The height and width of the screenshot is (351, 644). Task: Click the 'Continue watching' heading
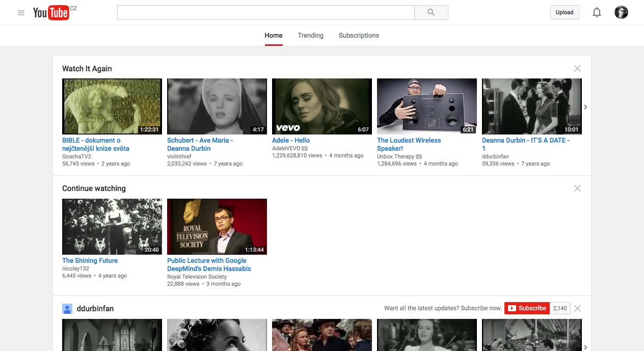[x=94, y=188]
